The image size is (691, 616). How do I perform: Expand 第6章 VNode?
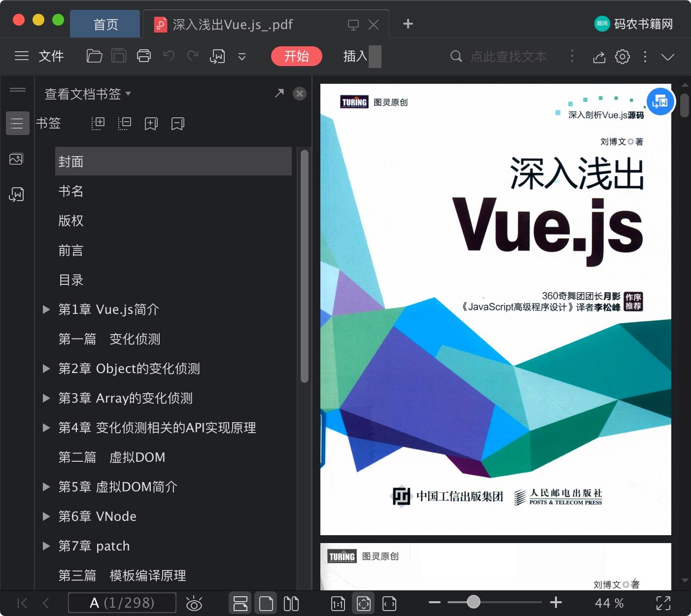[46, 516]
